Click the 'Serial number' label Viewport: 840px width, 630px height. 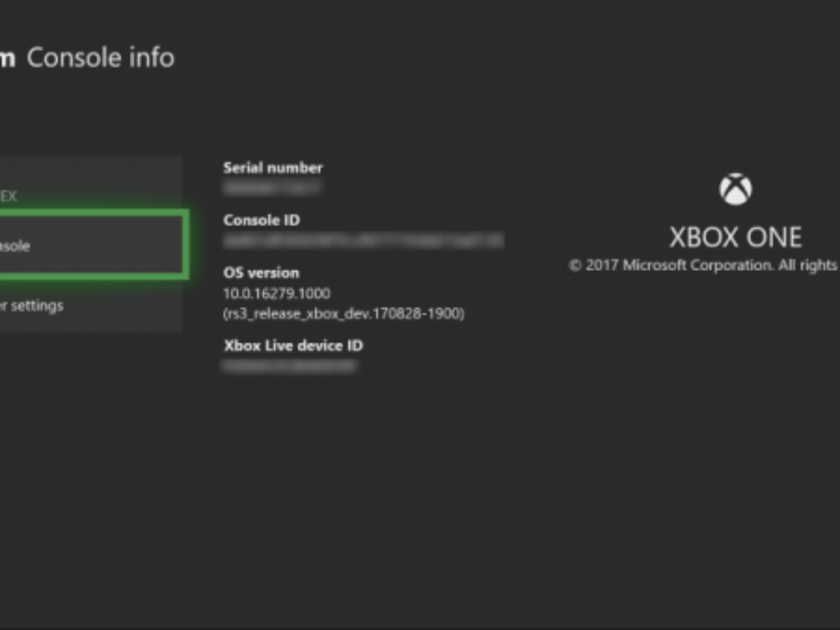click(x=273, y=168)
